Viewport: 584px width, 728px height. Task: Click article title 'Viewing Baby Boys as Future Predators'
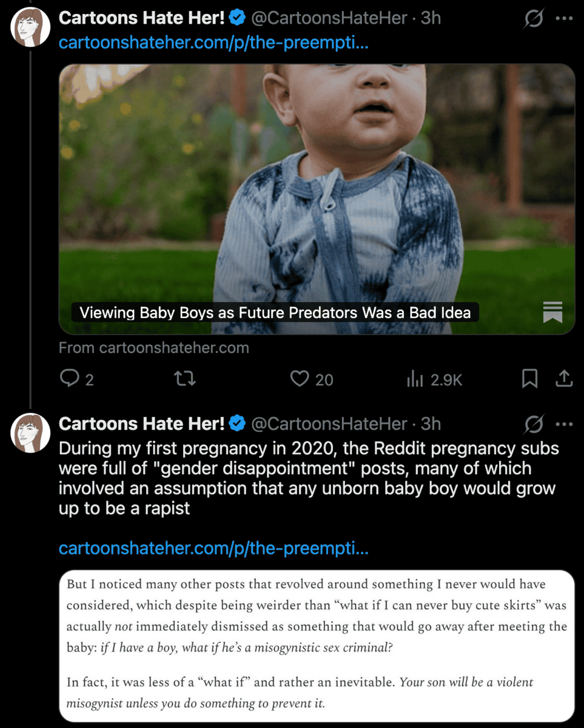[275, 313]
